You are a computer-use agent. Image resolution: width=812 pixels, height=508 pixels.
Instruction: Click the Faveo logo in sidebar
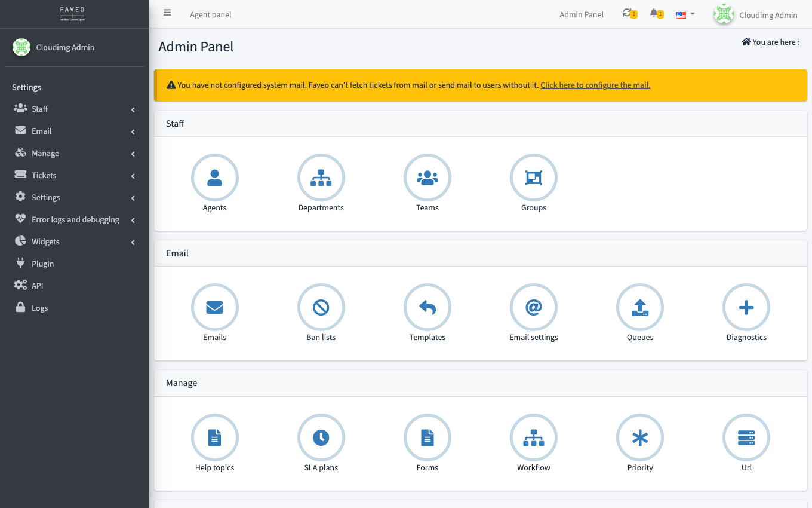pyautogui.click(x=72, y=14)
